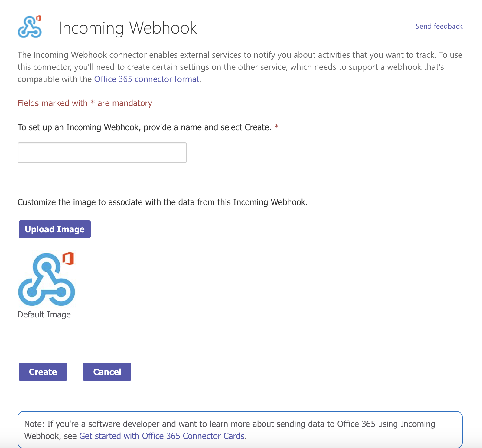Click the developer note box at bottom
Viewport: 482px width, 448px height.
click(240, 430)
